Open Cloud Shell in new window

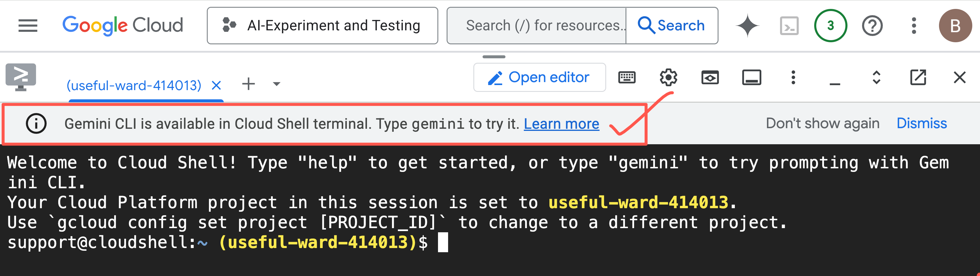[x=918, y=77]
